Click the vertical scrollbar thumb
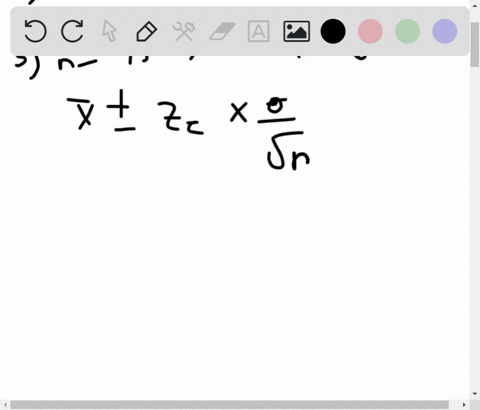This screenshot has height=410, width=480. [x=475, y=45]
